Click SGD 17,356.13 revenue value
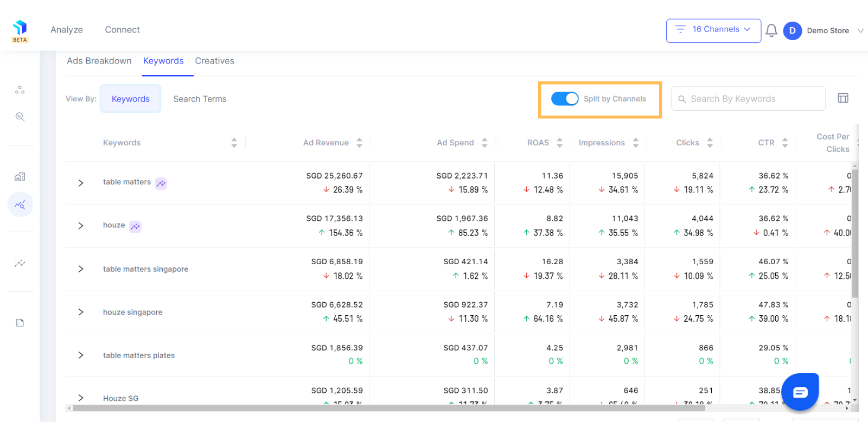This screenshot has width=868, height=434. click(334, 219)
